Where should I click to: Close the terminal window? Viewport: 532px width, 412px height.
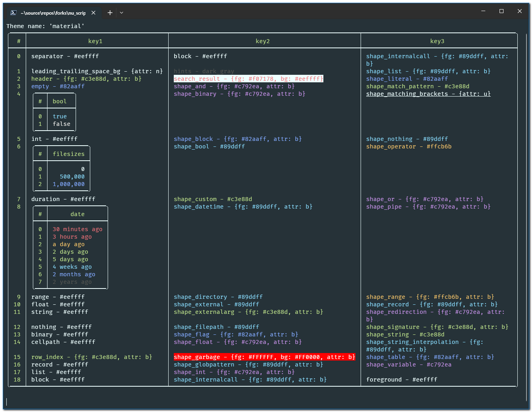[520, 11]
